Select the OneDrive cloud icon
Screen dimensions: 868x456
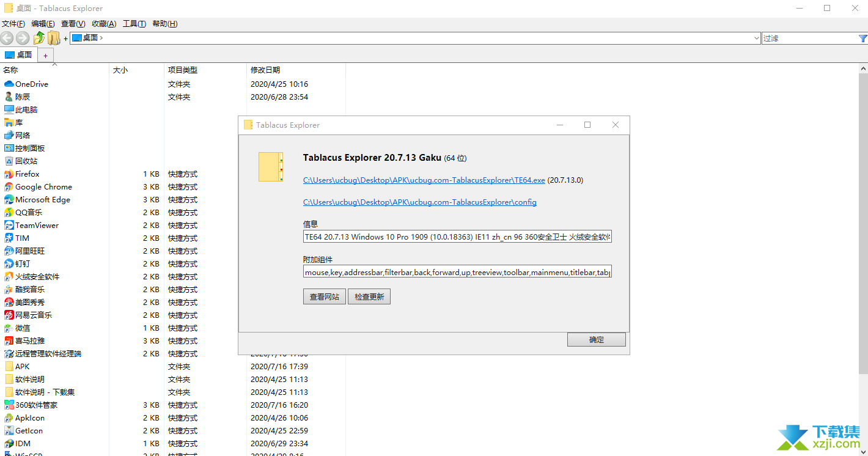[9, 84]
